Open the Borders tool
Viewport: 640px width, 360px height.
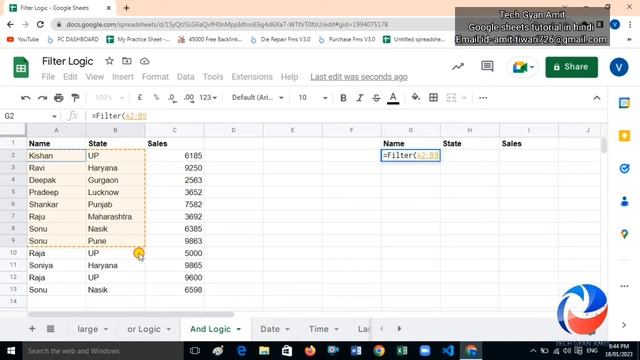tap(433, 98)
